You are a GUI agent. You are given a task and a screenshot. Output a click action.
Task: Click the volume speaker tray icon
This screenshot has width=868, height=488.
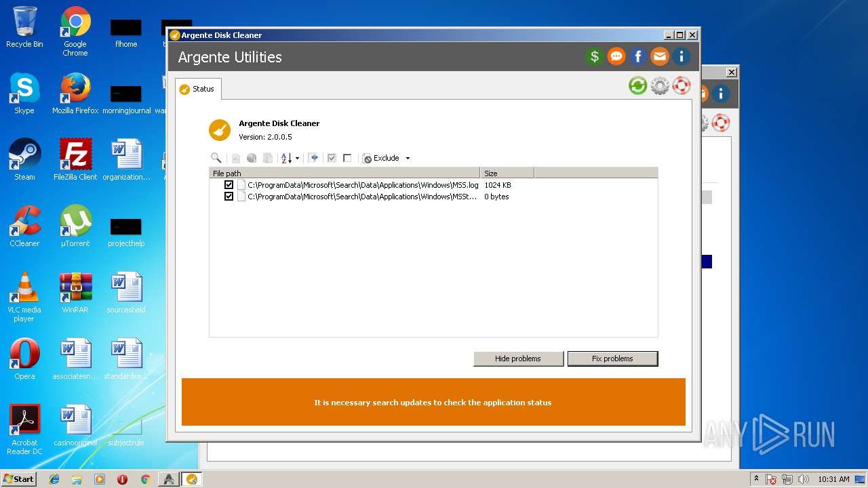click(804, 479)
